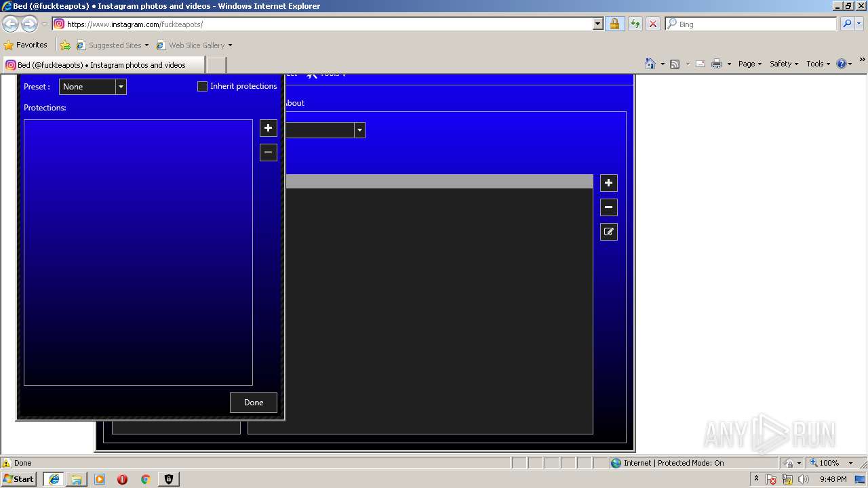The width and height of the screenshot is (868, 488).
Task: Click the Done button in protections dialog
Action: 254,403
